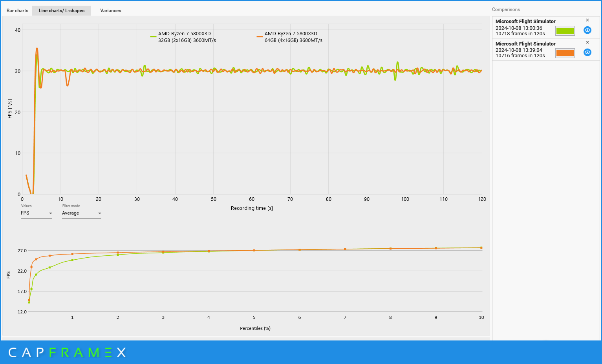This screenshot has width=602, height=364.
Task: Open the Values FPS dropdown
Action: click(37, 213)
